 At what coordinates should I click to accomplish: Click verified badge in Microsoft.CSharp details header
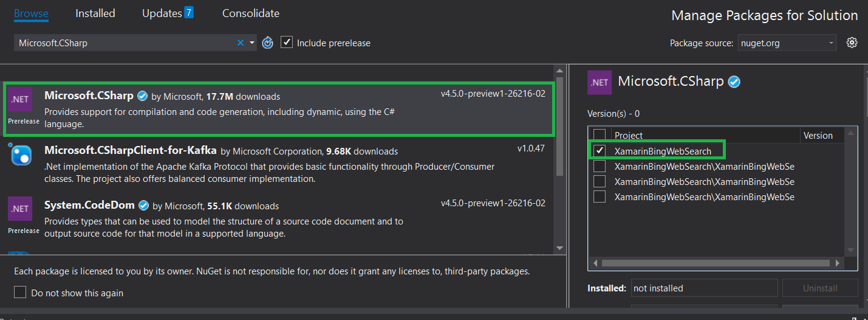tap(734, 82)
